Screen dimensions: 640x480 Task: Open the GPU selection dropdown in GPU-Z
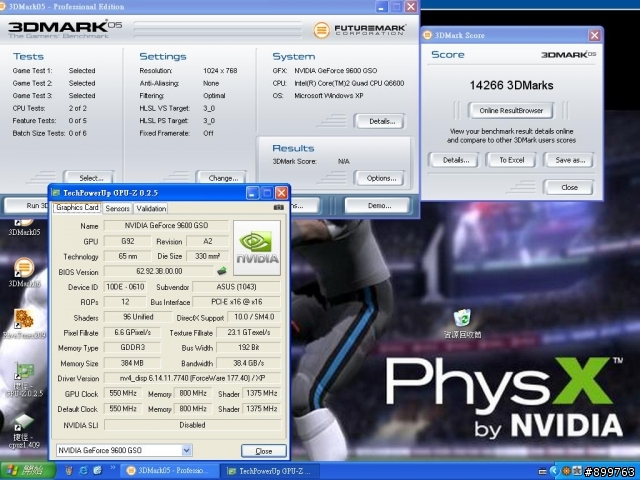[x=186, y=450]
